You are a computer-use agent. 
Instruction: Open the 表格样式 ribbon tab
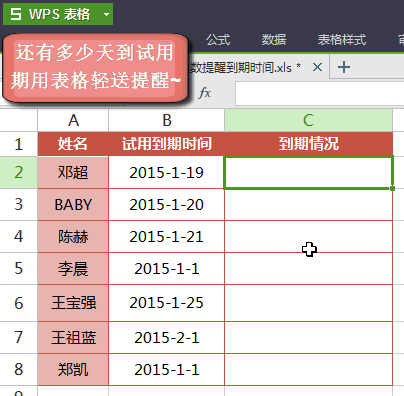click(342, 40)
